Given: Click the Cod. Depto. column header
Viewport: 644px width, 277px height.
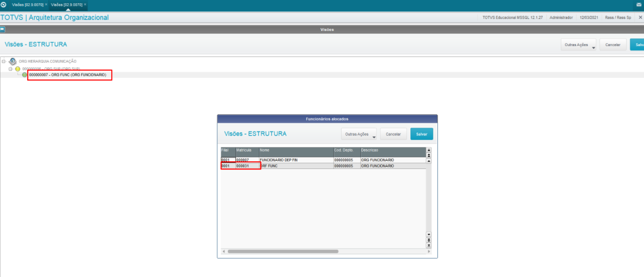Looking at the screenshot, I should pos(347,152).
